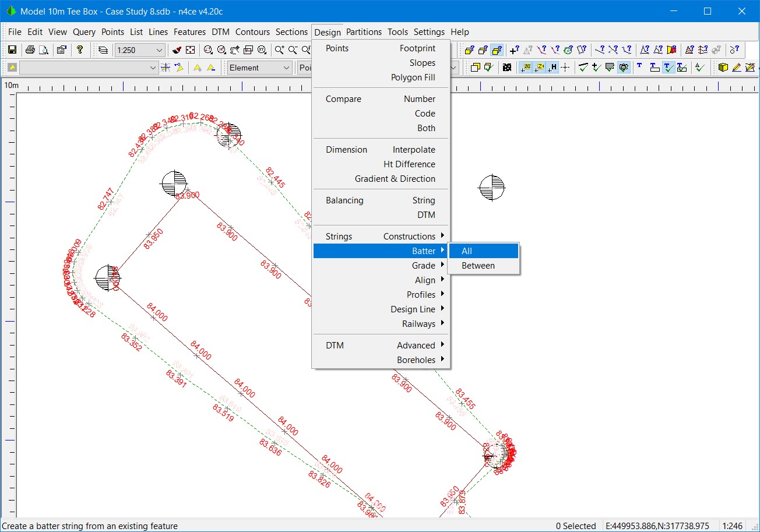Click the 1:246 scale in status bar
The height and width of the screenshot is (532, 760).
pos(732,526)
